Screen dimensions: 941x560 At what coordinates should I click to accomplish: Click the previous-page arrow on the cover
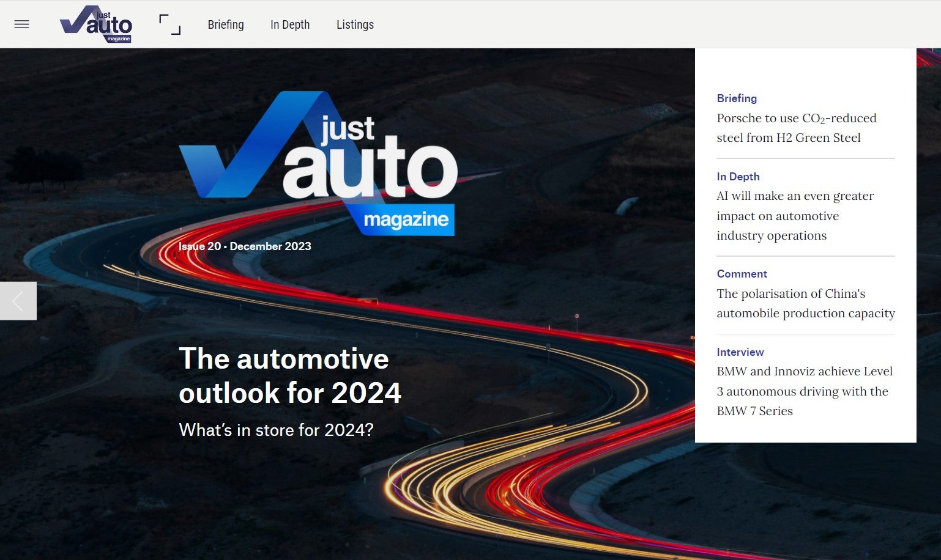point(17,300)
